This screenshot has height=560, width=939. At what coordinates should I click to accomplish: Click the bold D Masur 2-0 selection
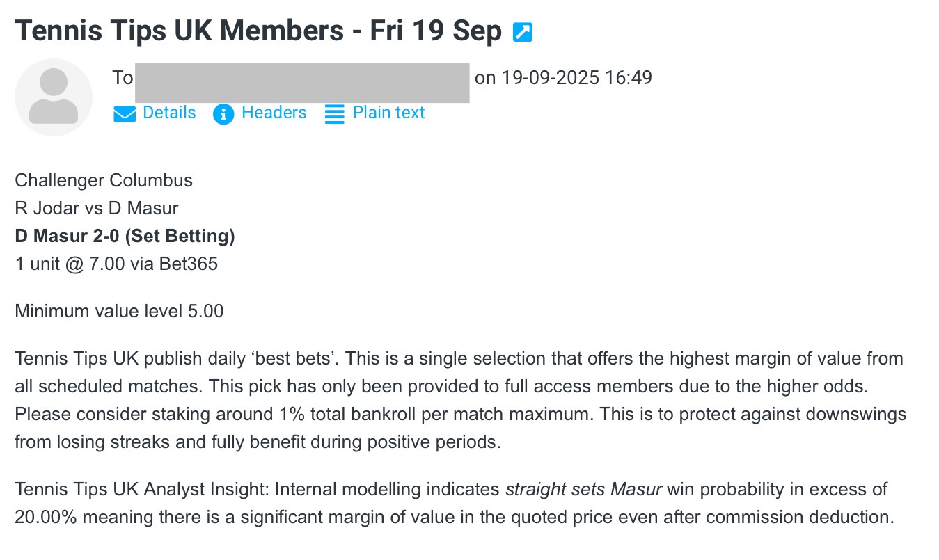(125, 237)
